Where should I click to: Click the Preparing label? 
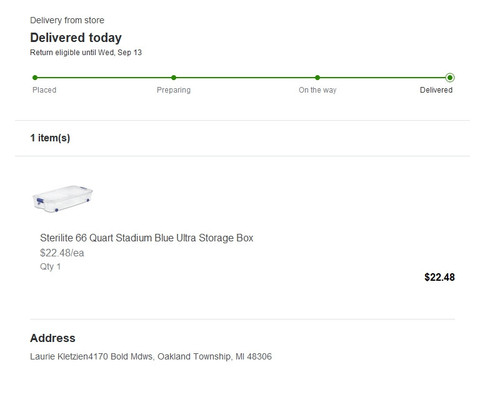pyautogui.click(x=174, y=90)
